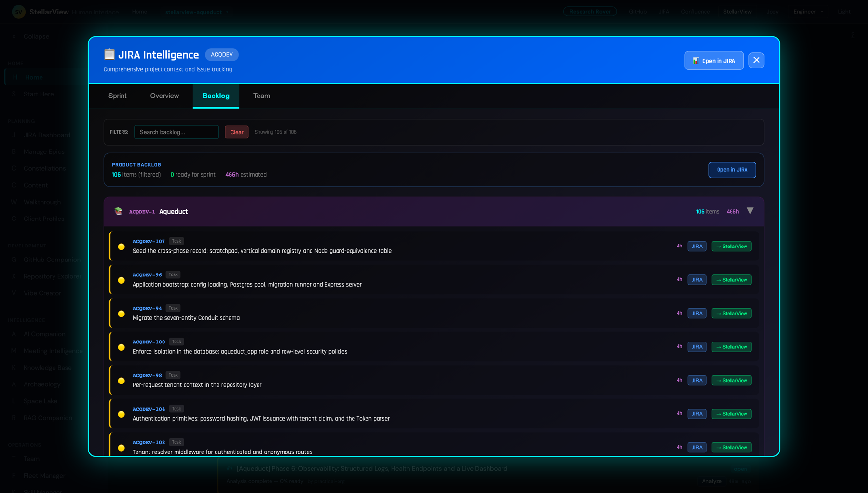Send ACQDEV-104 to StellarView
868x493 pixels.
tap(732, 414)
